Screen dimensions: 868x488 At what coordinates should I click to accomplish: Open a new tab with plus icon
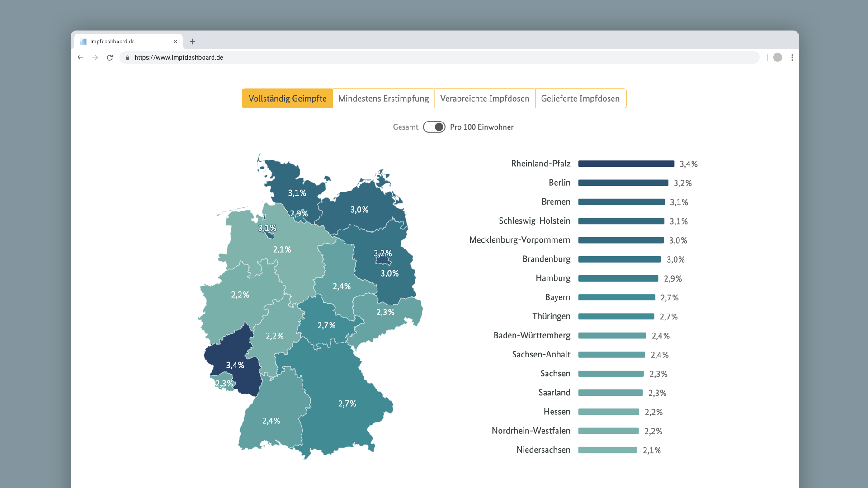(193, 42)
